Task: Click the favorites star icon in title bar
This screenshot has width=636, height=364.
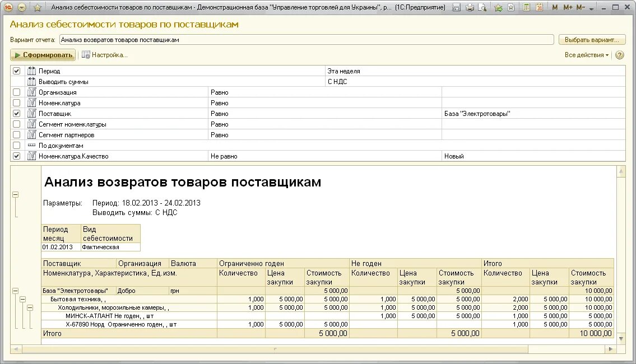Action: tap(38, 7)
